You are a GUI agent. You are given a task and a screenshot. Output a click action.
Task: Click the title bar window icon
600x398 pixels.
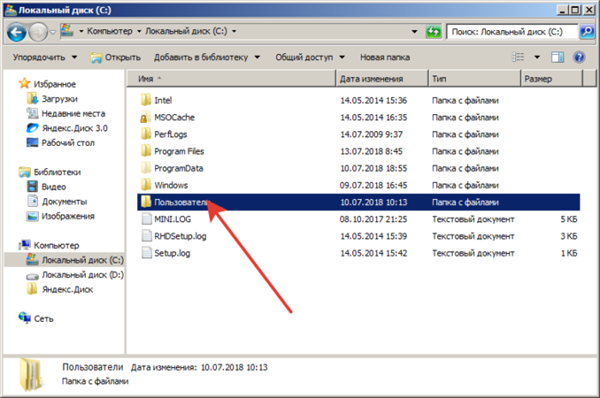coord(11,10)
